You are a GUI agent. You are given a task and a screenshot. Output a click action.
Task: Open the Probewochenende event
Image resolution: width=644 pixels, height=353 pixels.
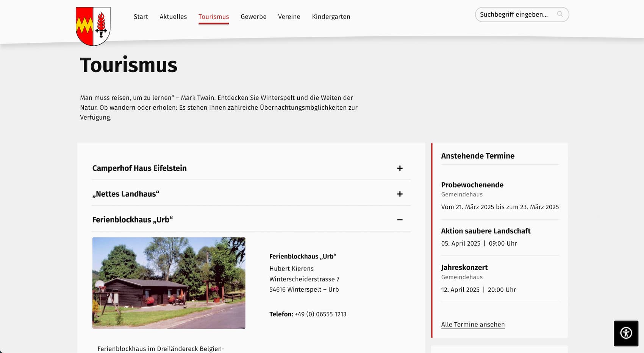pos(472,185)
